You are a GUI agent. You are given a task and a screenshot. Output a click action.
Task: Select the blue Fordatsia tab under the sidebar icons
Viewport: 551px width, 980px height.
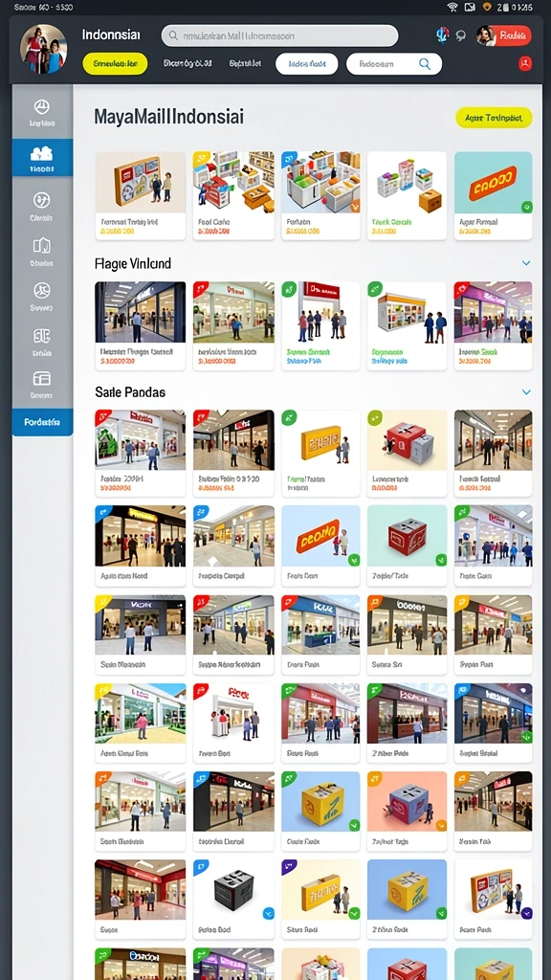click(42, 422)
